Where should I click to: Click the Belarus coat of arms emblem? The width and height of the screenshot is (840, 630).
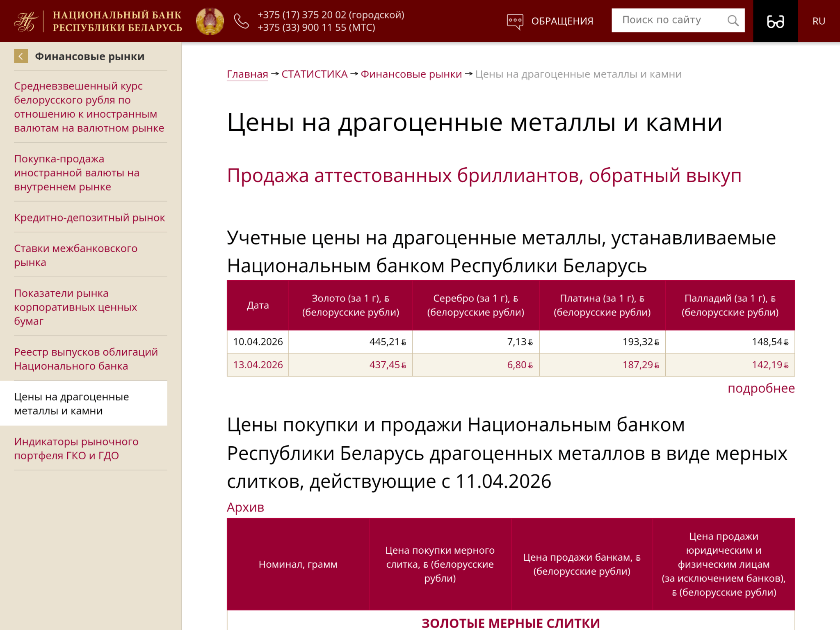pos(210,21)
